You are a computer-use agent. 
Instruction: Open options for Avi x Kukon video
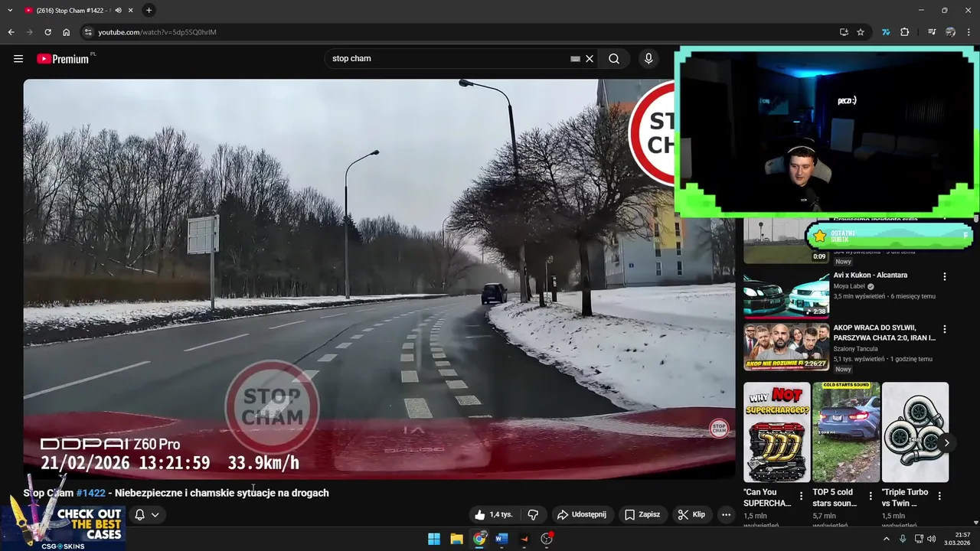click(x=944, y=276)
